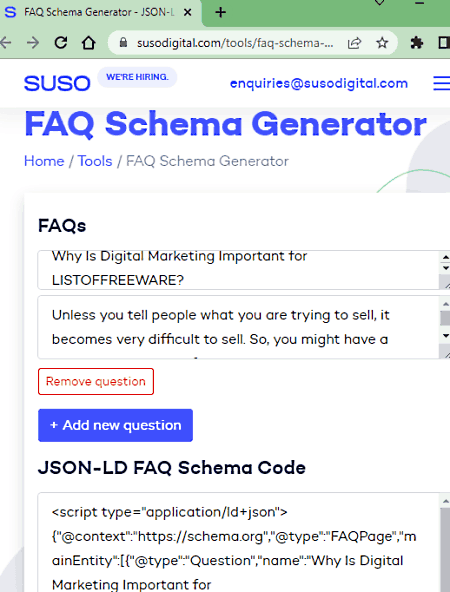Screen dimensions: 450x592
Task: Navigate to Home breadcrumb
Action: coord(44,161)
